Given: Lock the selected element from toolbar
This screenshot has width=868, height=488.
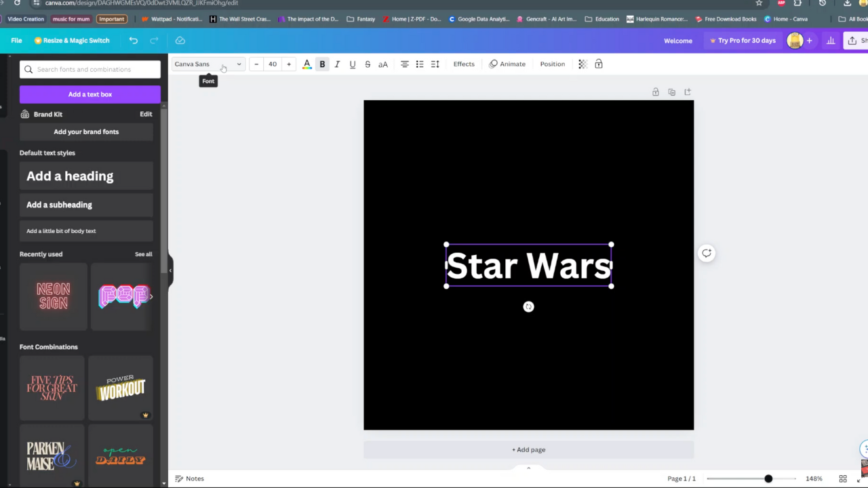Looking at the screenshot, I should tap(599, 64).
